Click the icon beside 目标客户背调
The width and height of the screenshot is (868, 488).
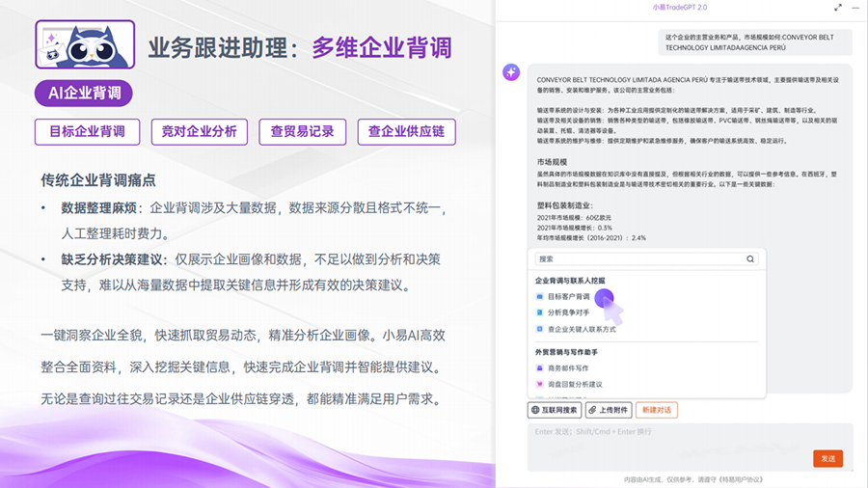[540, 297]
